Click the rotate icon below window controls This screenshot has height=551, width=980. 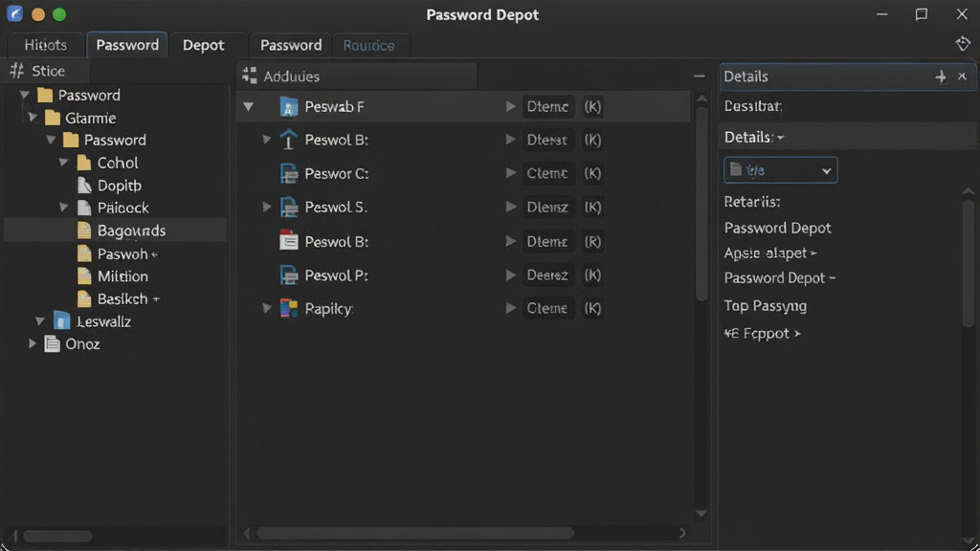coord(963,44)
